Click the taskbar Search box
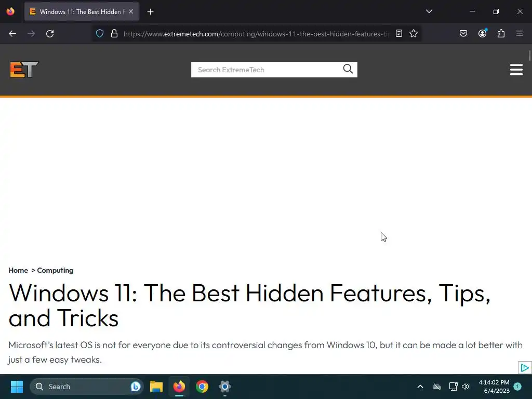This screenshot has width=532, height=399. coord(87,387)
